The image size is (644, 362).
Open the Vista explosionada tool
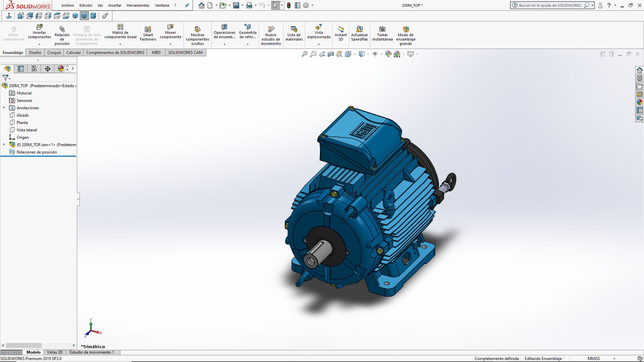319,32
